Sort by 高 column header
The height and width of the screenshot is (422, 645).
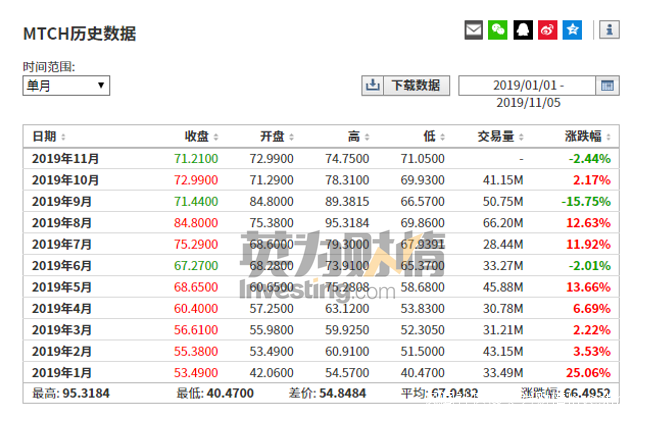[x=359, y=137]
